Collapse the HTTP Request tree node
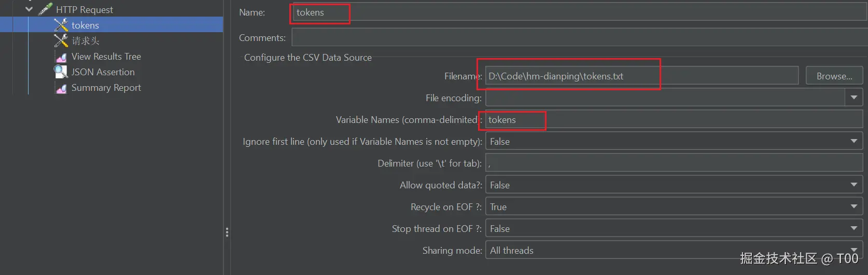The image size is (868, 275). coord(29,9)
